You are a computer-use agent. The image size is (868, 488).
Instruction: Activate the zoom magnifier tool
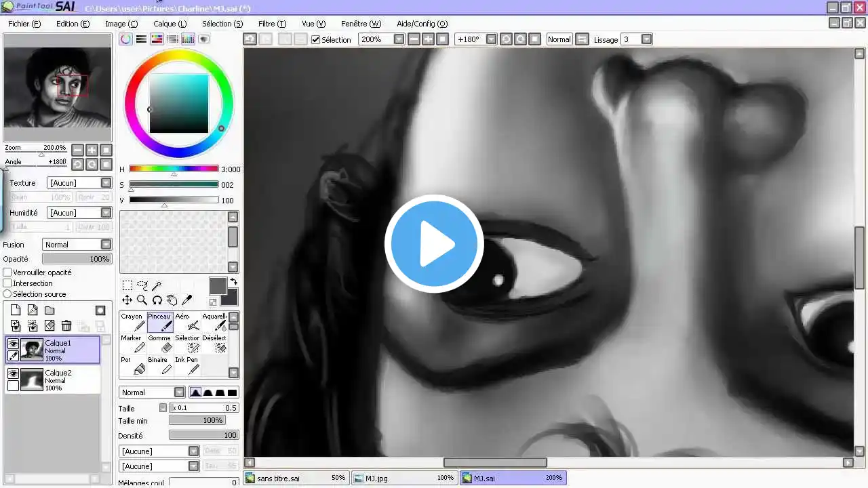coord(142,300)
